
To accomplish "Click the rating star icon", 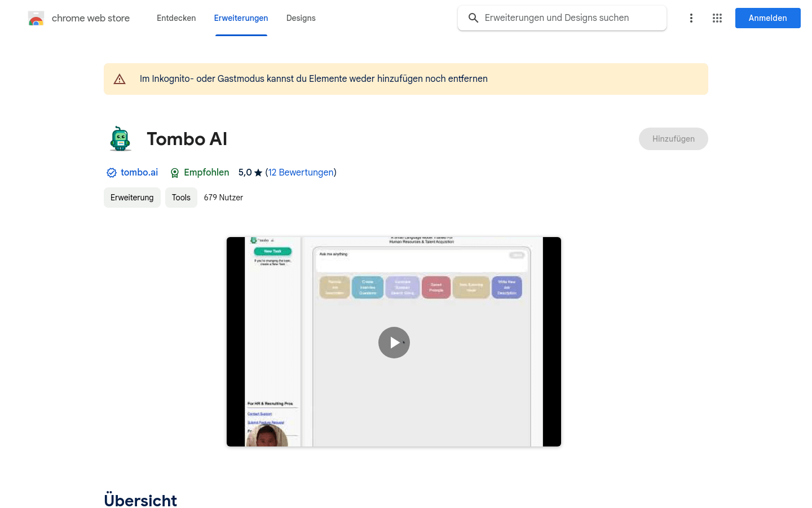I will [x=258, y=173].
